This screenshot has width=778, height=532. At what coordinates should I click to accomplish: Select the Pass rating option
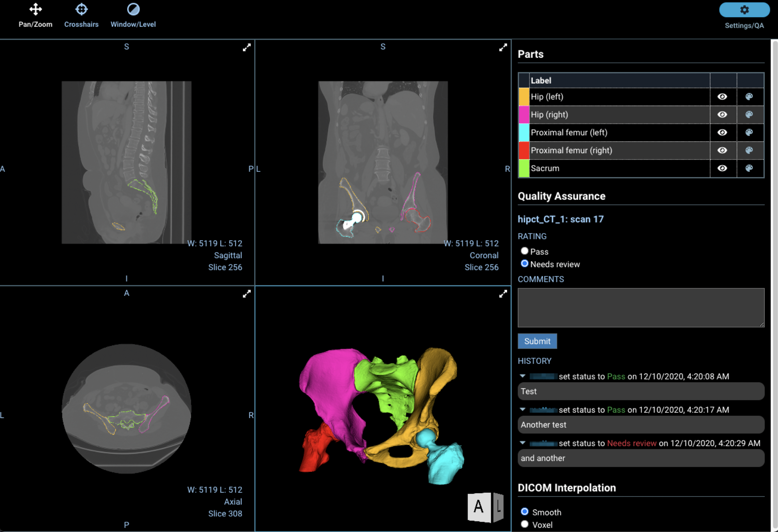[x=525, y=251]
